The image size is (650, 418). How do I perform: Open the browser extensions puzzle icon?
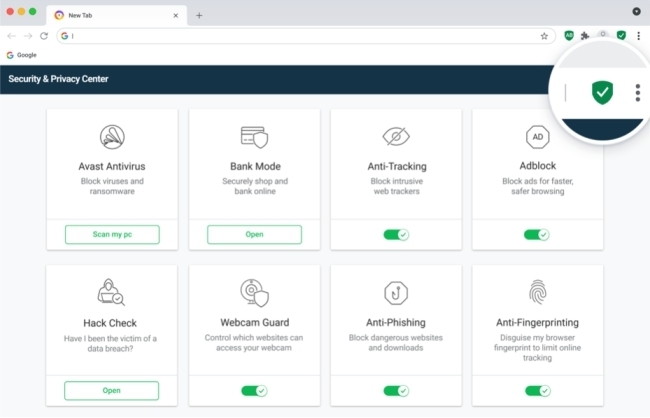585,35
